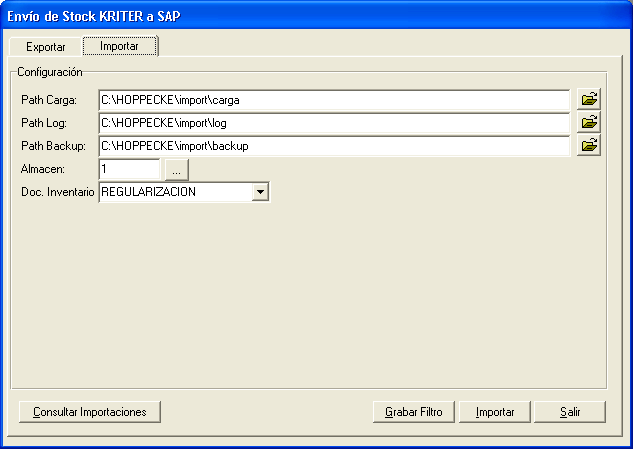The height and width of the screenshot is (449, 633).
Task: Click the Almacen number field
Action: pyautogui.click(x=129, y=169)
